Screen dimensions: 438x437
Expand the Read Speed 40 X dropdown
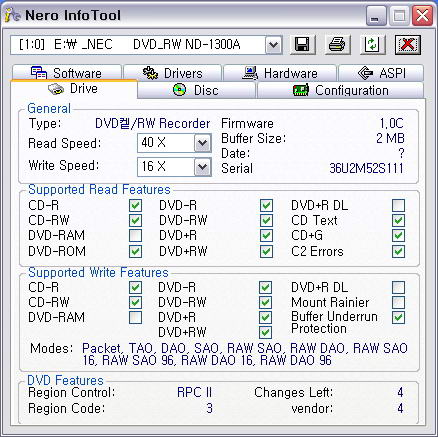click(202, 143)
